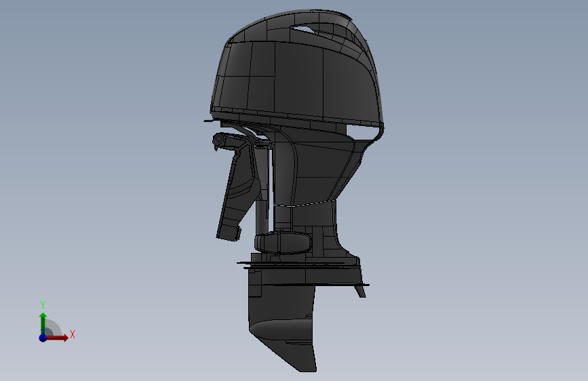This screenshot has height=381, width=588.
Task: Select the outboard motor top cowling
Action: click(x=296, y=69)
